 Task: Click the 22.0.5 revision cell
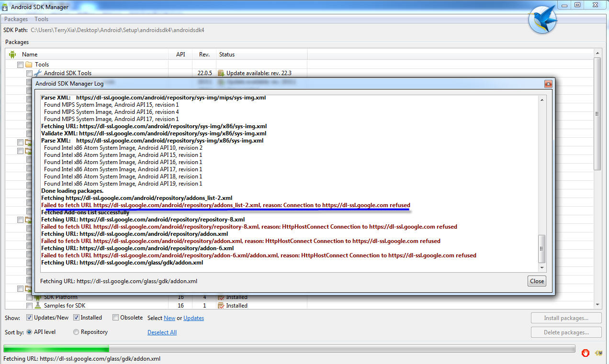[204, 73]
